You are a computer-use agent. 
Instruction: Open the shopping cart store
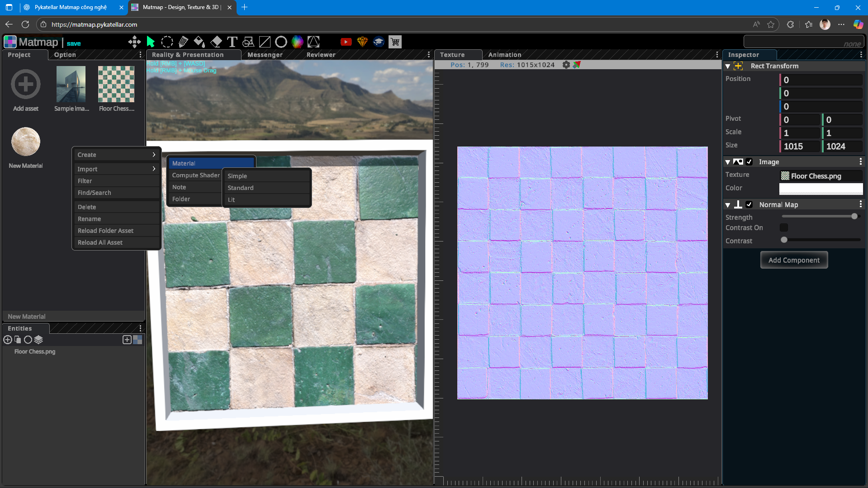tap(395, 42)
